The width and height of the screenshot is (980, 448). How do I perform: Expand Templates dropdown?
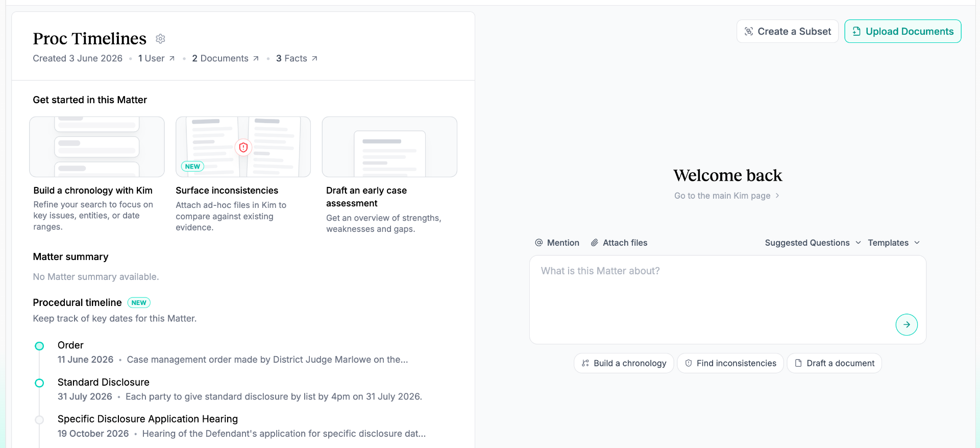[894, 243]
